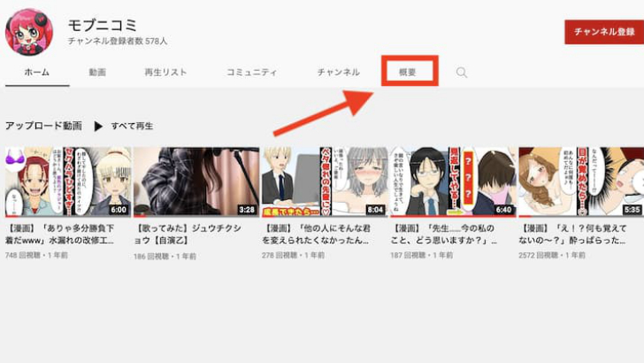The image size is (644, 363).
Task: Click the 6:00 duration badge
Action: (119, 210)
